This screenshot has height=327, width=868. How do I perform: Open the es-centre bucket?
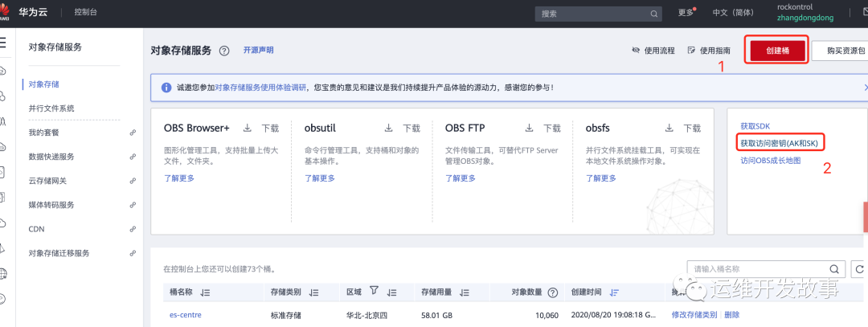pos(186,315)
